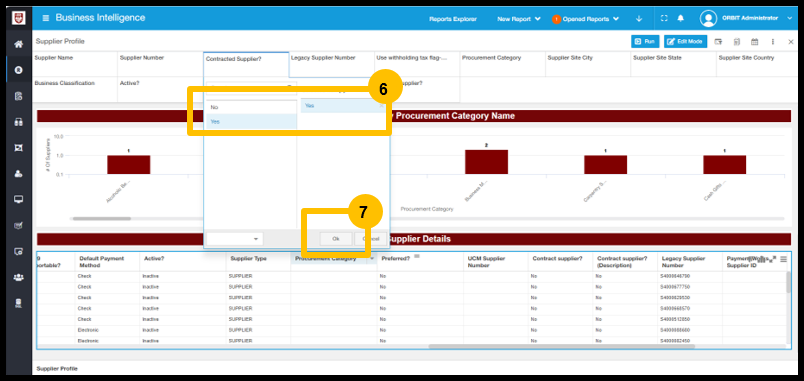Confirm selection with Ok button
The width and height of the screenshot is (804, 381).
point(336,239)
